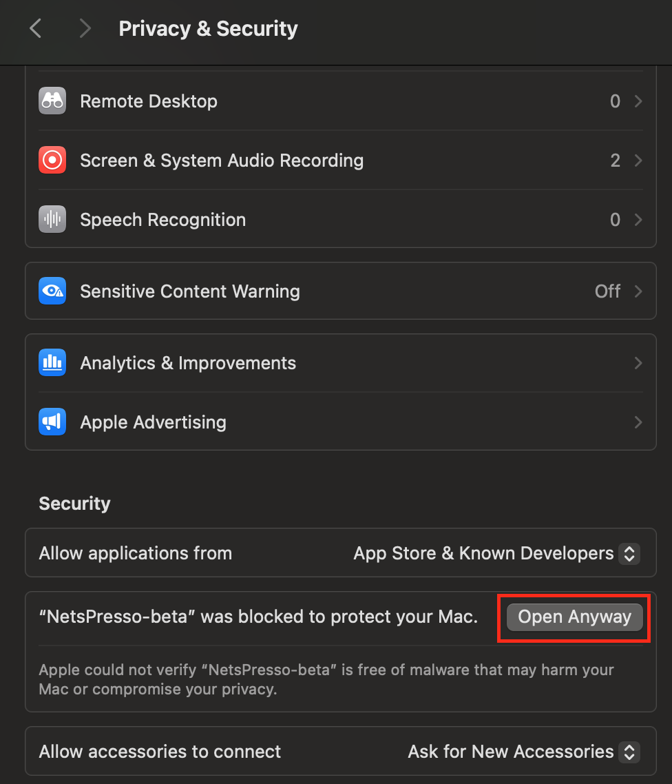Click the count 2 for Screen Recording
Image resolution: width=672 pixels, height=784 pixels.
[615, 161]
